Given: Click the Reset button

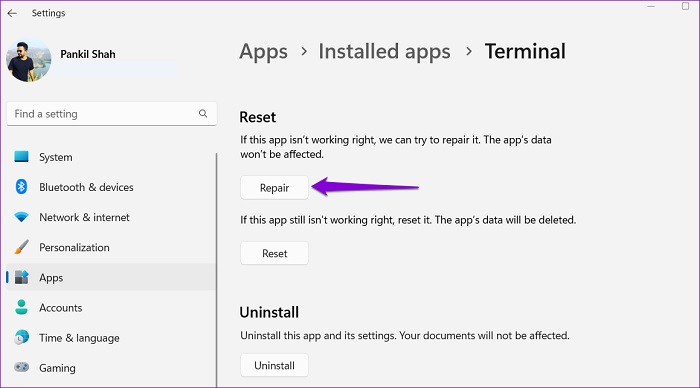Looking at the screenshot, I should 274,253.
